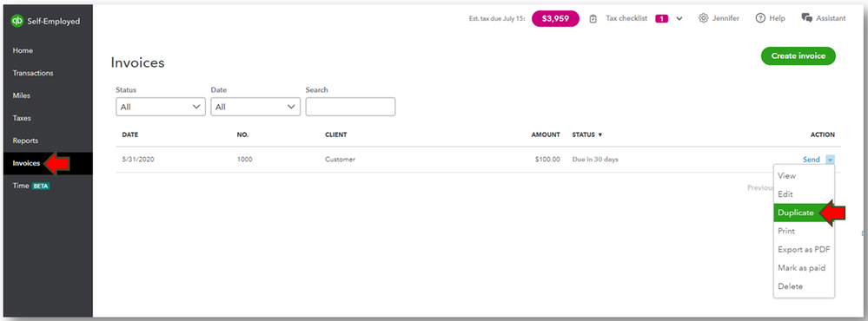Click the $100.00 amount cell

tap(547, 160)
